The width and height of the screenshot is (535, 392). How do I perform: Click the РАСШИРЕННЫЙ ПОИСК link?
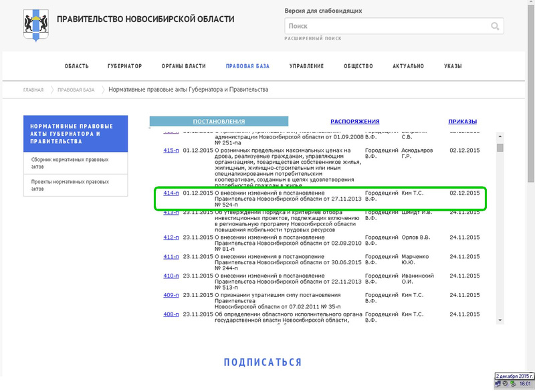pos(313,39)
